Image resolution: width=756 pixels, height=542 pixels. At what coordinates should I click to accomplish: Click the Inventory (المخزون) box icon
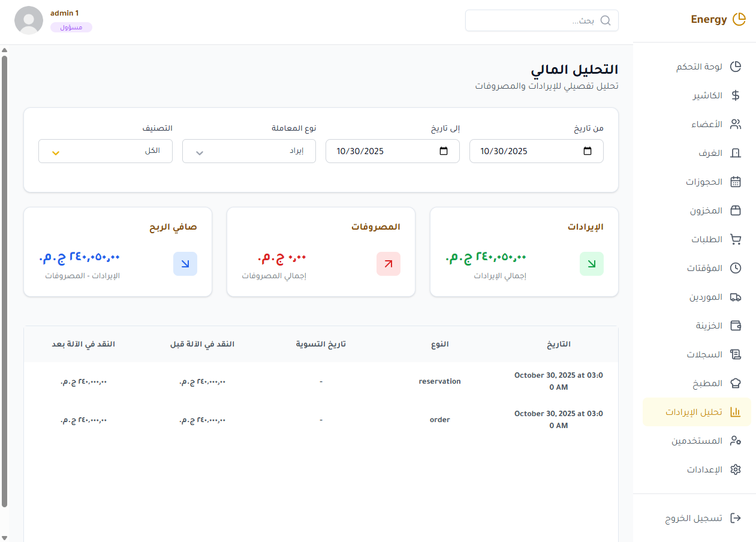pos(736,210)
